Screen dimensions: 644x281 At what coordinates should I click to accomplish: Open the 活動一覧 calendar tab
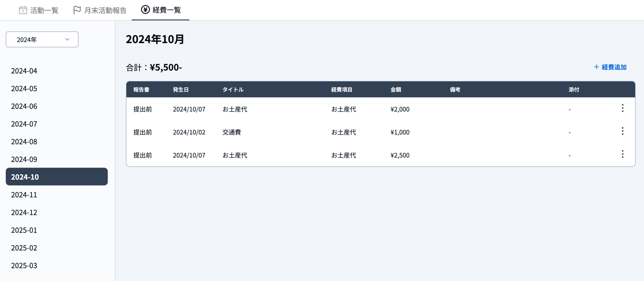[x=39, y=10]
